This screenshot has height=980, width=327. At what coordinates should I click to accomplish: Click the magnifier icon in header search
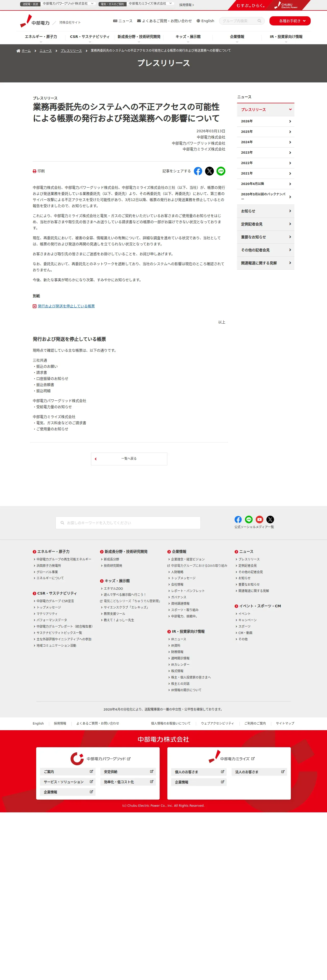(x=259, y=21)
